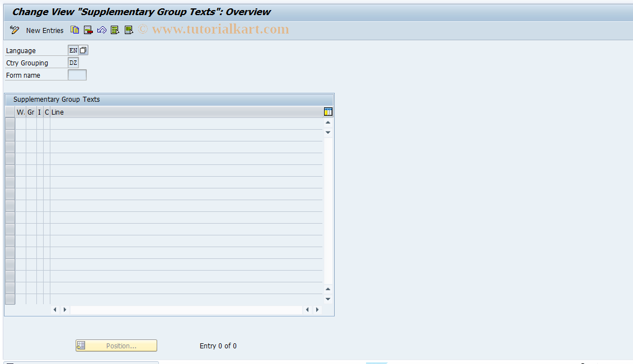Click the Line column header
The width and height of the screenshot is (633, 364).
click(x=186, y=112)
